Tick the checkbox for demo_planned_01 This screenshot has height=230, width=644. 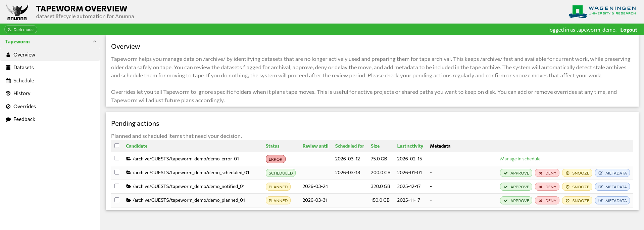[x=117, y=200]
